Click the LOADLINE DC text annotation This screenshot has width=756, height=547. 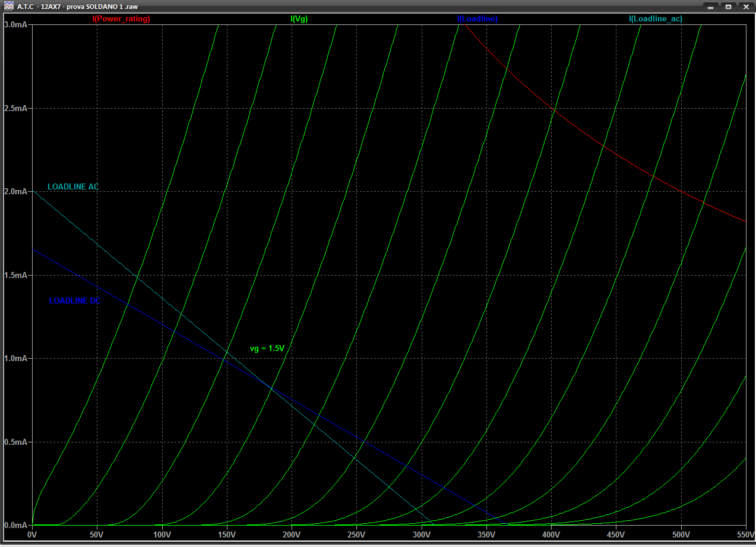point(74,301)
